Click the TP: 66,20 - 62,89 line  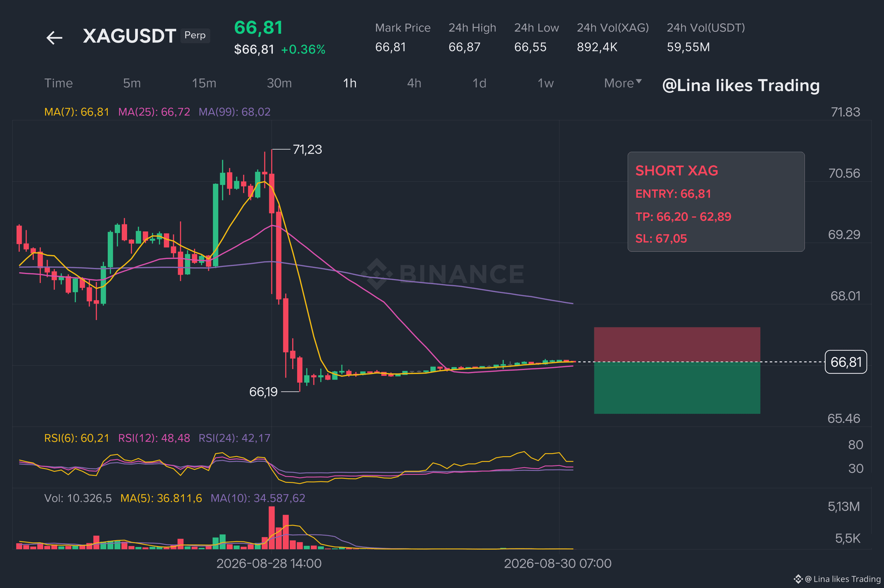[x=683, y=217]
